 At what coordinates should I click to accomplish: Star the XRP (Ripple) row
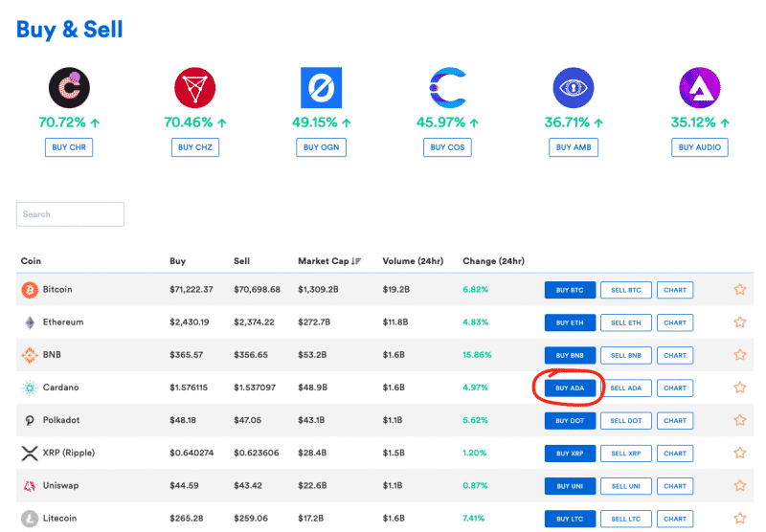click(739, 453)
